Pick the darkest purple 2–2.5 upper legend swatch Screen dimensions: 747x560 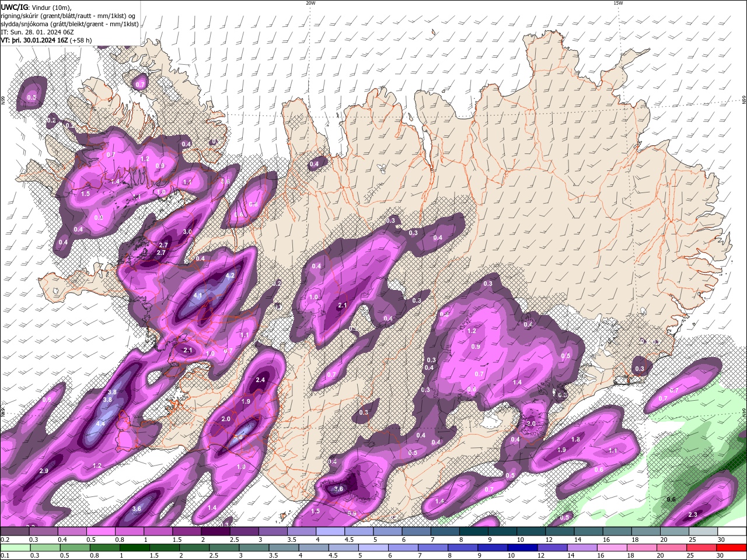(x=215, y=531)
